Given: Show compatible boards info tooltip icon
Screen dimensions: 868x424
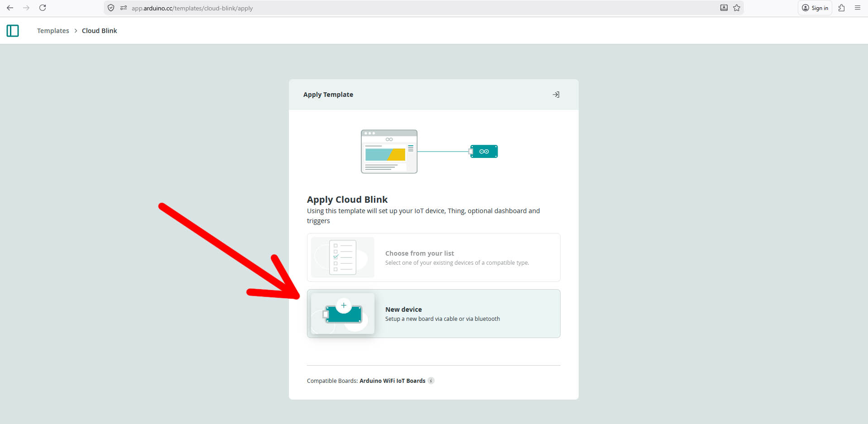Looking at the screenshot, I should click(431, 381).
